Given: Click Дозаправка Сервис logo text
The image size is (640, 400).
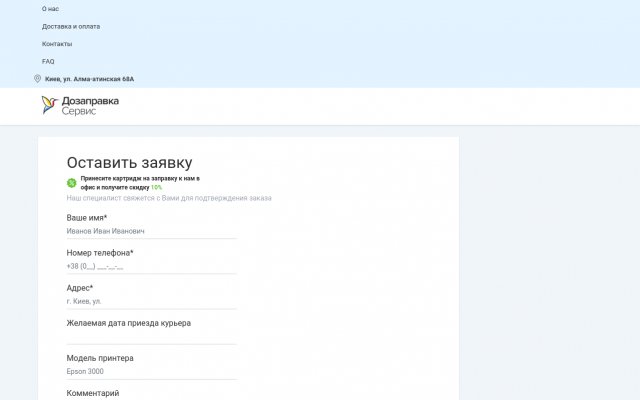Looking at the screenshot, I should tap(90, 106).
